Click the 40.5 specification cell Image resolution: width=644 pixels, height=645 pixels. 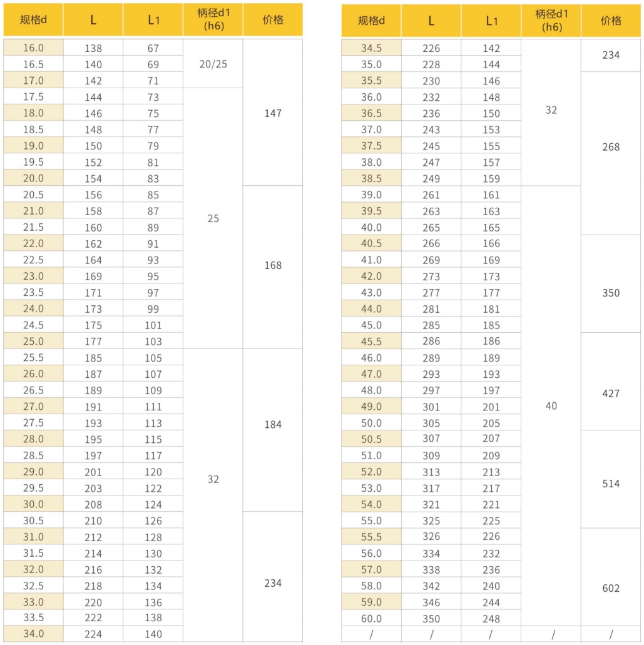pyautogui.click(x=371, y=243)
